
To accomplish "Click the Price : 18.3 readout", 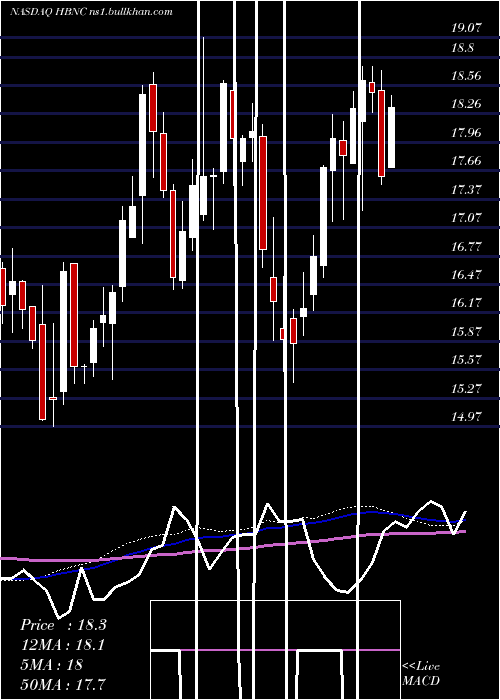I will pyautogui.click(x=63, y=625).
